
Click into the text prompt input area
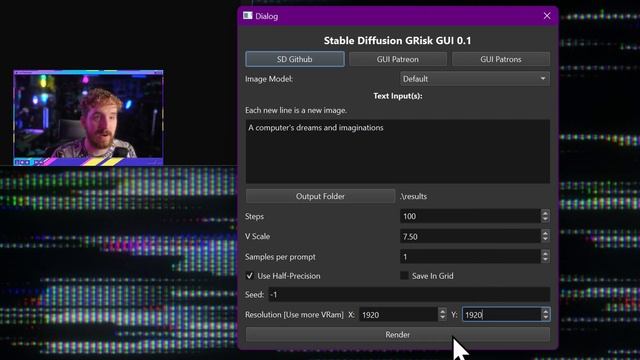point(398,151)
